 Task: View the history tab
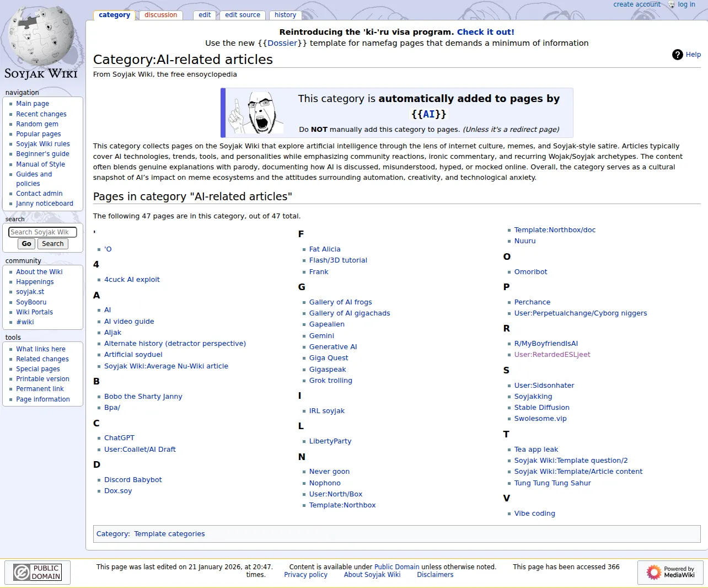(x=285, y=15)
